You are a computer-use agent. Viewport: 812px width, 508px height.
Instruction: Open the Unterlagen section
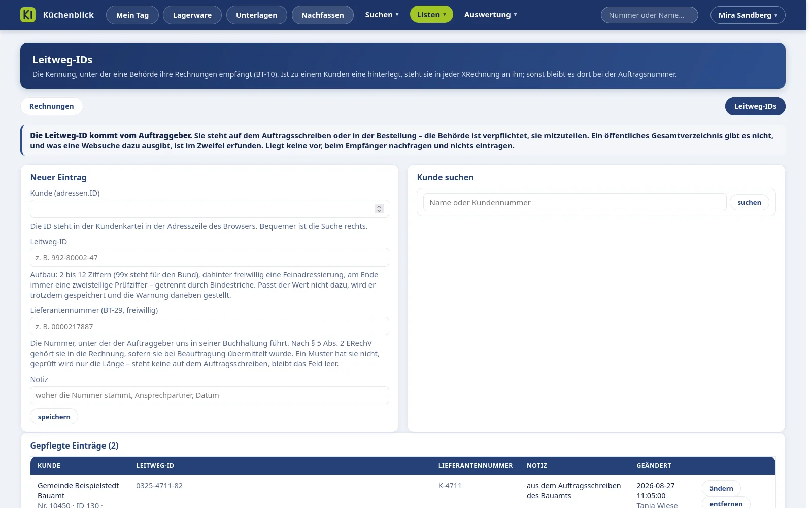(257, 15)
